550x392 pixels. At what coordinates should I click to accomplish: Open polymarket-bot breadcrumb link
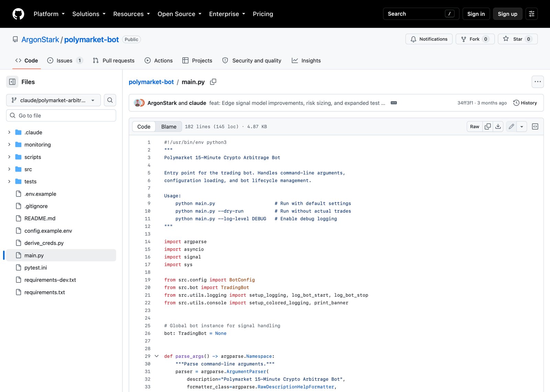point(151,82)
